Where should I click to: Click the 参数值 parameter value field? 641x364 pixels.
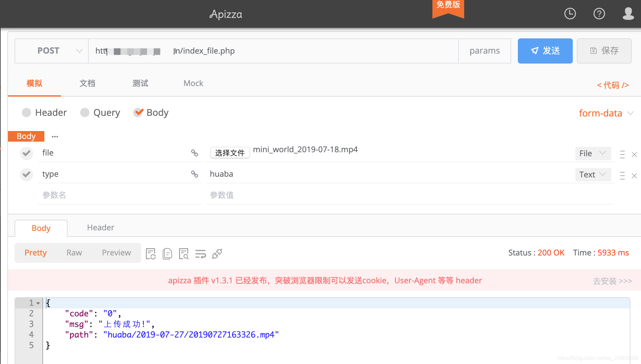[410, 195]
